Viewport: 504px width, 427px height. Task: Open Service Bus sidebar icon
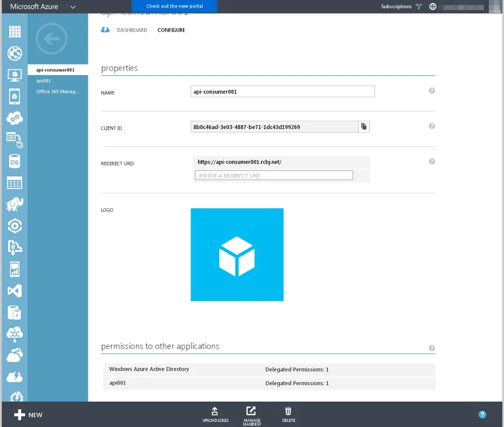click(x=15, y=248)
